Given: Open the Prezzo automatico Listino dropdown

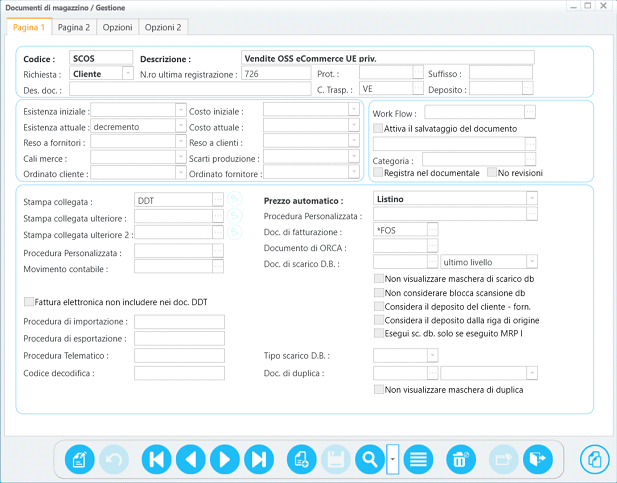Looking at the screenshot, I should 532,198.
